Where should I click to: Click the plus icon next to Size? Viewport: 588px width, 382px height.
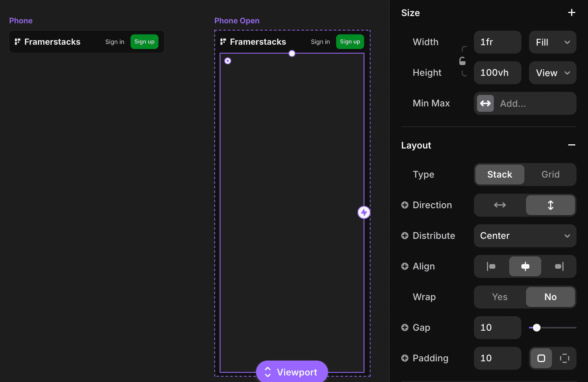[571, 12]
